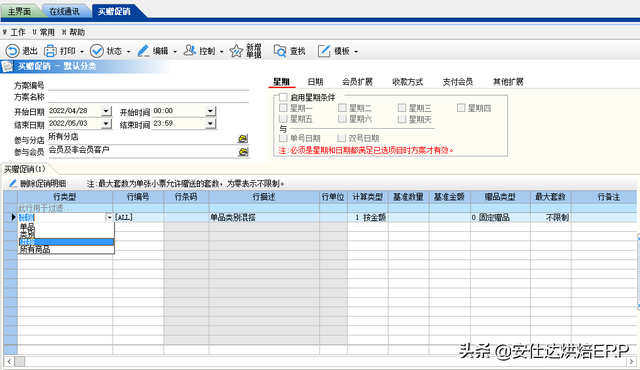Click the 控制 user icon
Viewport: 640px width, 370px height.
coord(189,51)
